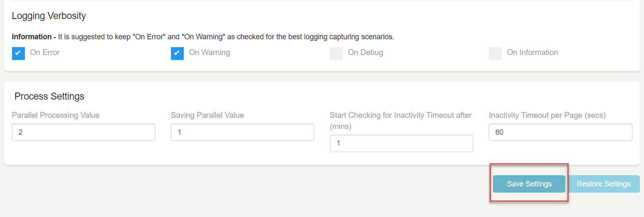Enable the On Information checkbox
Image resolution: width=644 pixels, height=217 pixels.
[495, 53]
